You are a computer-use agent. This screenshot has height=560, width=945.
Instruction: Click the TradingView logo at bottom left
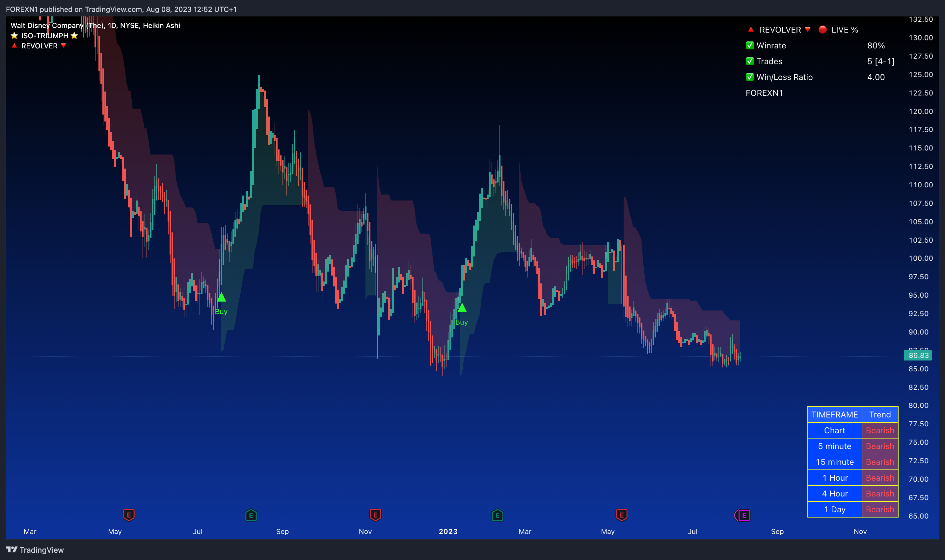[x=35, y=550]
